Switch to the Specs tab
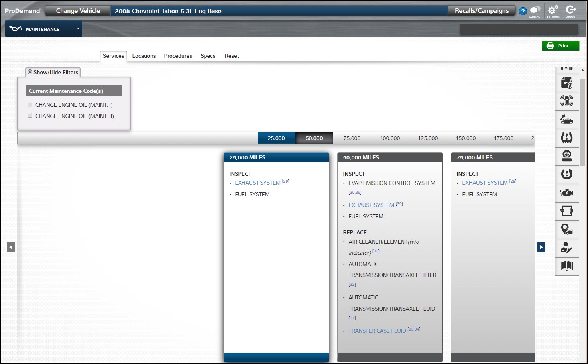Image resolution: width=588 pixels, height=364 pixels. [208, 56]
